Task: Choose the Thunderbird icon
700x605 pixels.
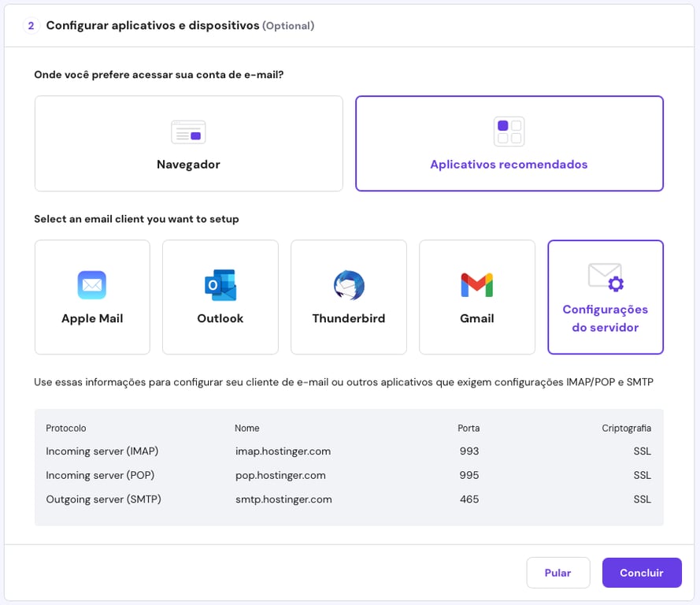Action: point(348,284)
